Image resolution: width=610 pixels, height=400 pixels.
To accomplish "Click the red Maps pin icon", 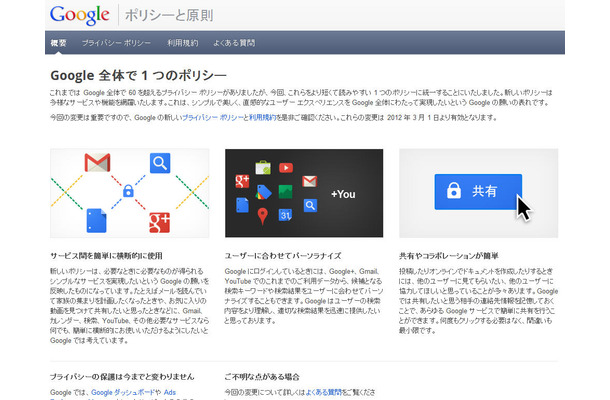I will [263, 216].
